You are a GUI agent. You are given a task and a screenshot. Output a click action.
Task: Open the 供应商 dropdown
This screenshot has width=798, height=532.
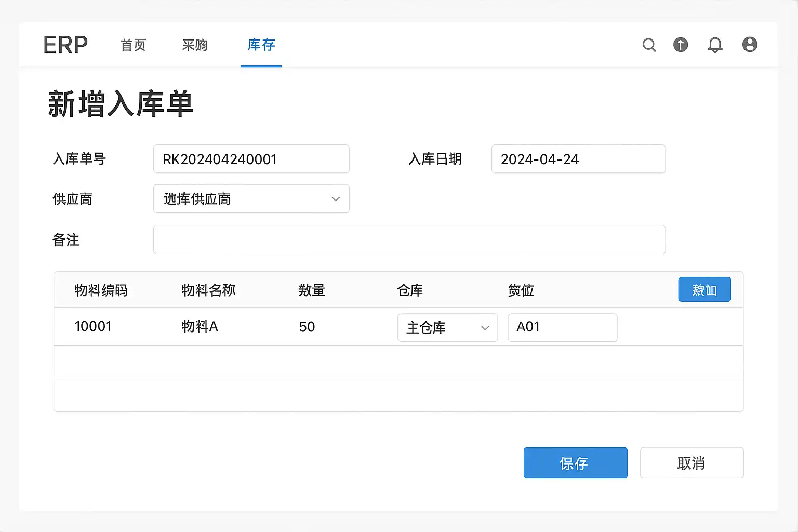click(x=251, y=199)
